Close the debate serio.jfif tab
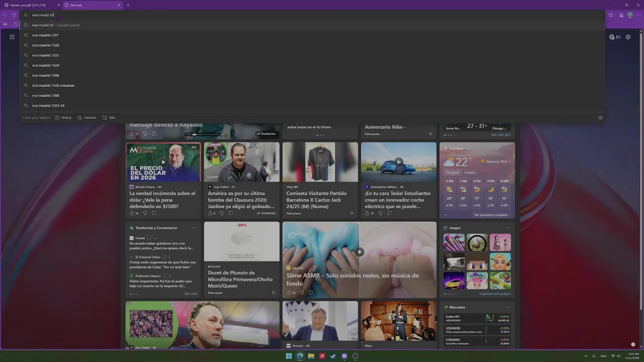This screenshot has width=644, height=362. (x=59, y=5)
